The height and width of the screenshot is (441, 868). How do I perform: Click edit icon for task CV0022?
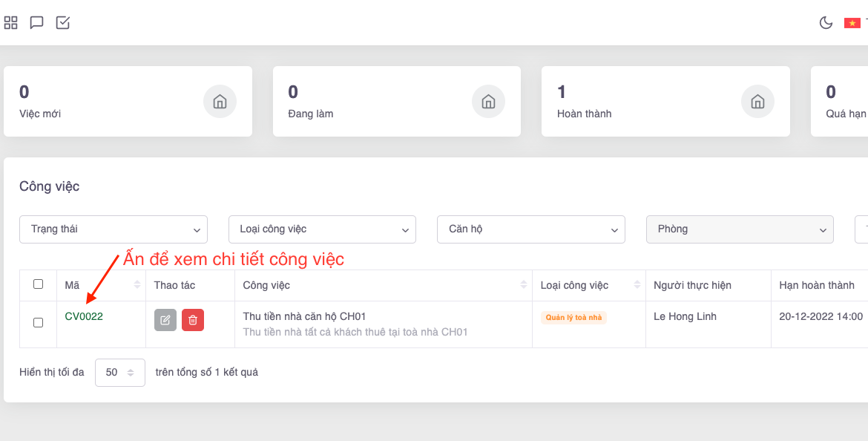165,320
